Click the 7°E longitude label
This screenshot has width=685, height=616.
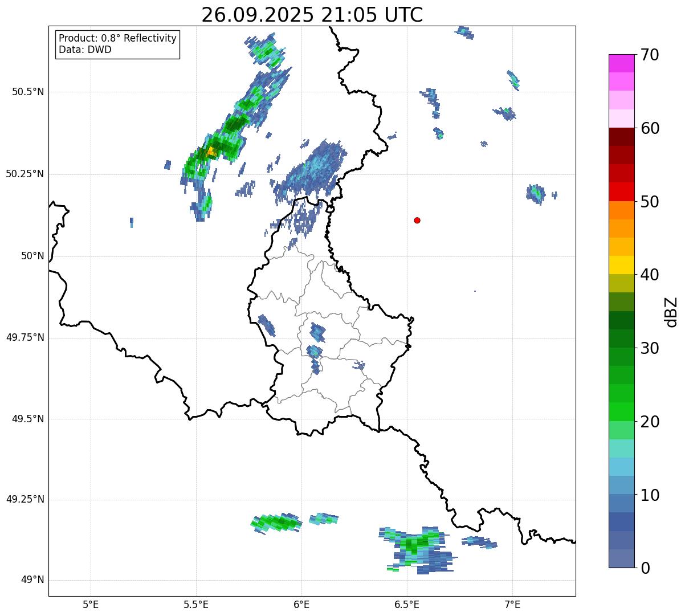coord(512,604)
